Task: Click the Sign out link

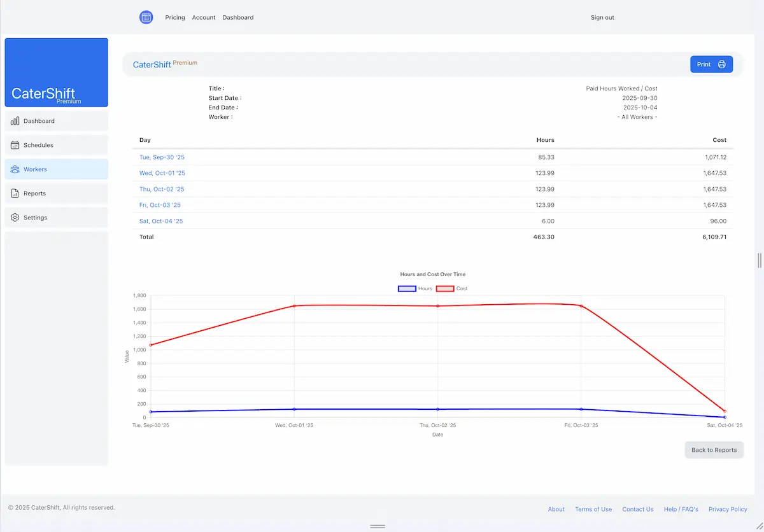Action: [x=602, y=17]
